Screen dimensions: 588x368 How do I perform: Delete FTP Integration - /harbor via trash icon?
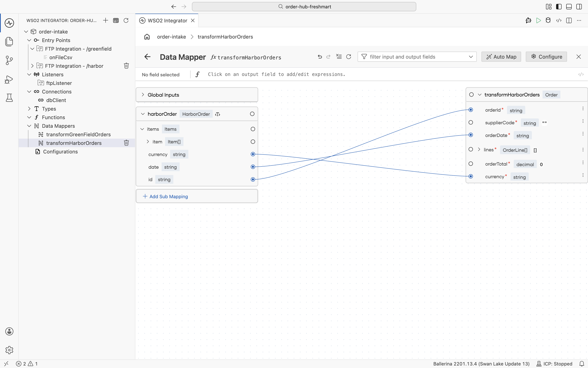click(x=126, y=66)
